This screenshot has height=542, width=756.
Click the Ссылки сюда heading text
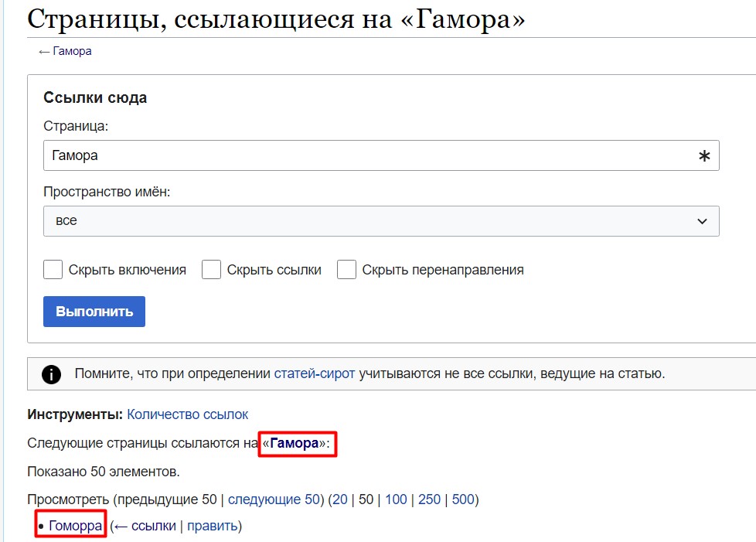(95, 97)
